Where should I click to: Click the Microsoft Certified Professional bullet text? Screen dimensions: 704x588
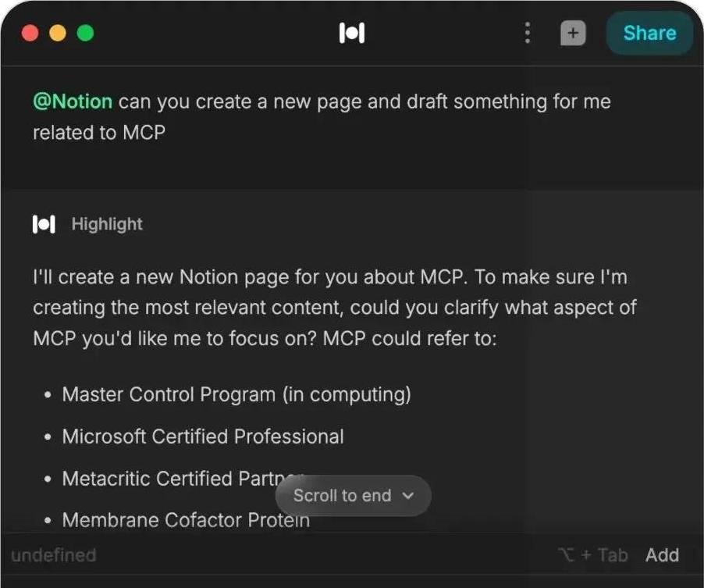click(x=203, y=437)
